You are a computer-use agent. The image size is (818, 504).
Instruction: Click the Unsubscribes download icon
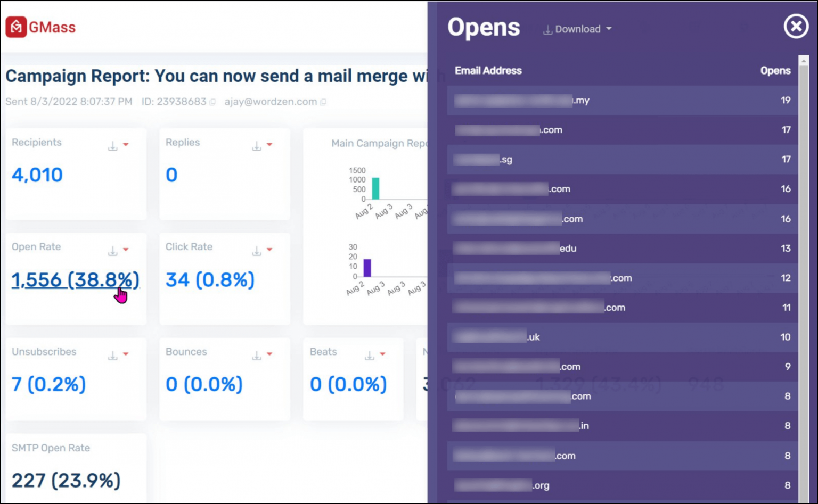112,355
